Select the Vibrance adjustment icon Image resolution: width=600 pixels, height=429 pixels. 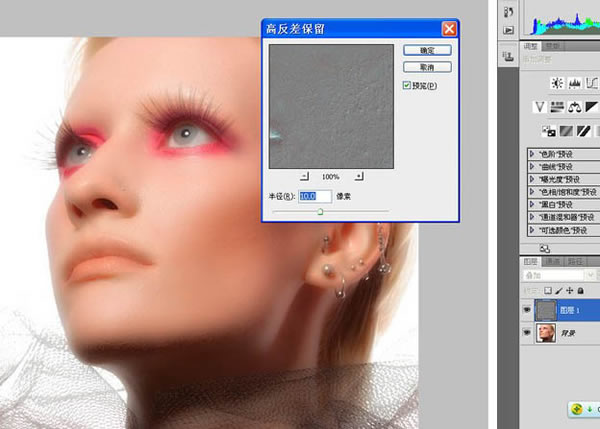pyautogui.click(x=540, y=107)
